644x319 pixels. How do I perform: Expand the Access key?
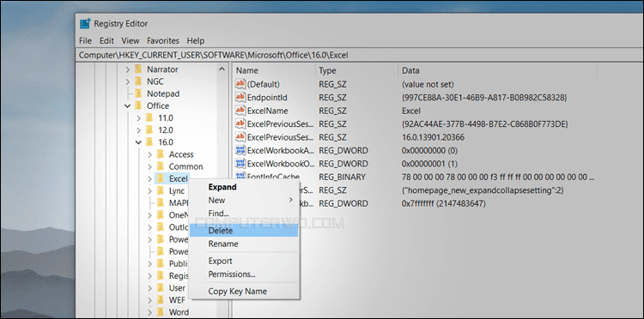[150, 154]
